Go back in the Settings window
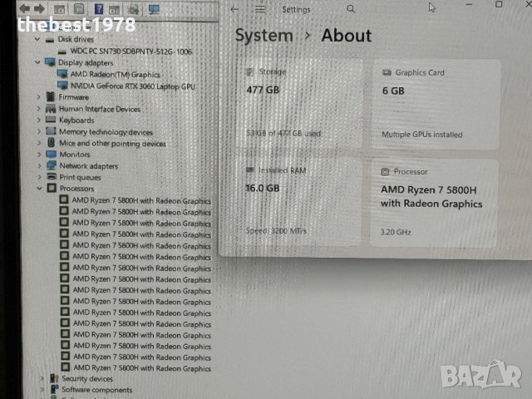The height and width of the screenshot is (399, 532). (x=234, y=9)
